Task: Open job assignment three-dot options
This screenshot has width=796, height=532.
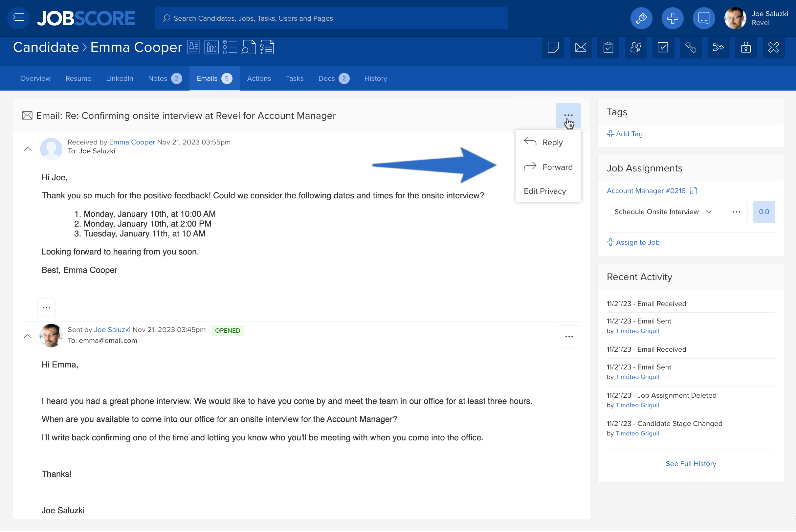Action: click(x=736, y=212)
